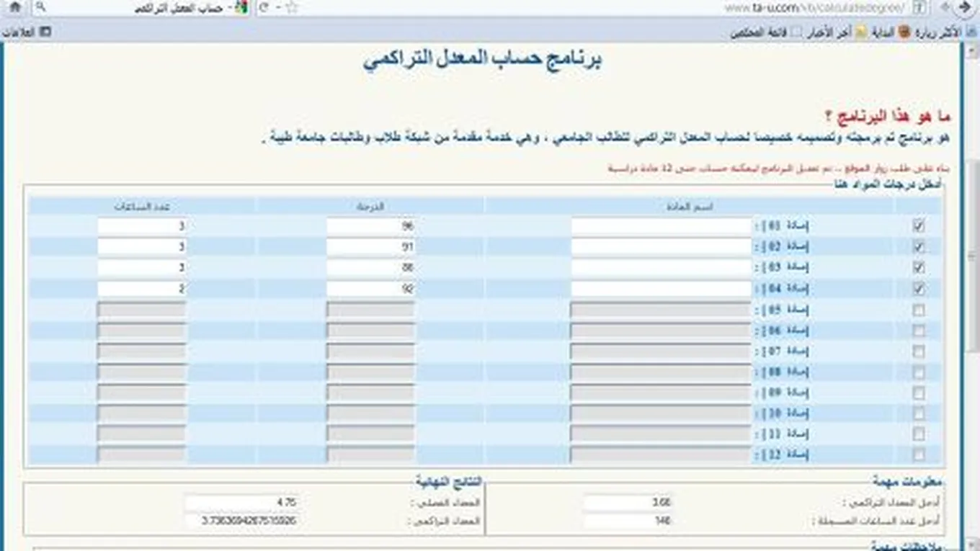Screen dimensions: 980x551
Task: Uncheck the checkbox for subject 04
Action: (918, 289)
